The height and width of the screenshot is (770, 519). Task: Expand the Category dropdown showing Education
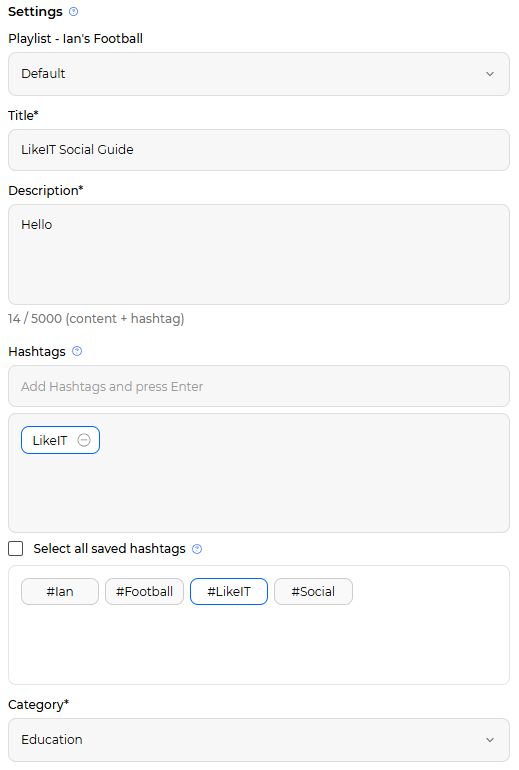point(259,740)
